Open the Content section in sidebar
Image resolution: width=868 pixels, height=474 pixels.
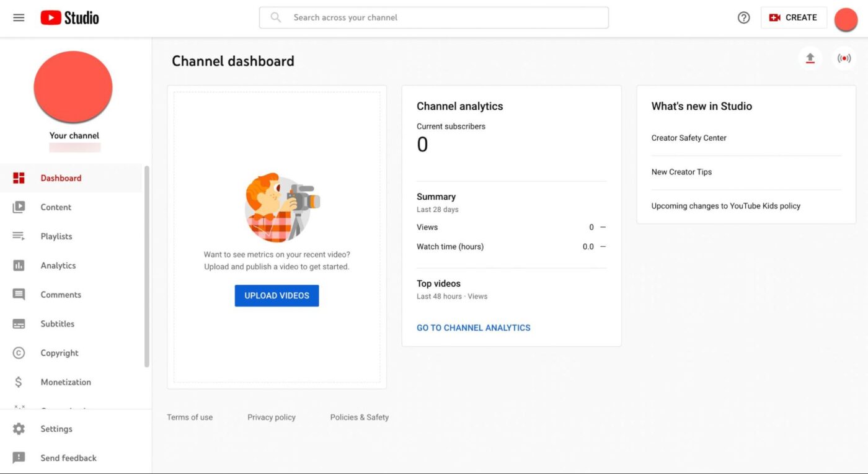56,207
